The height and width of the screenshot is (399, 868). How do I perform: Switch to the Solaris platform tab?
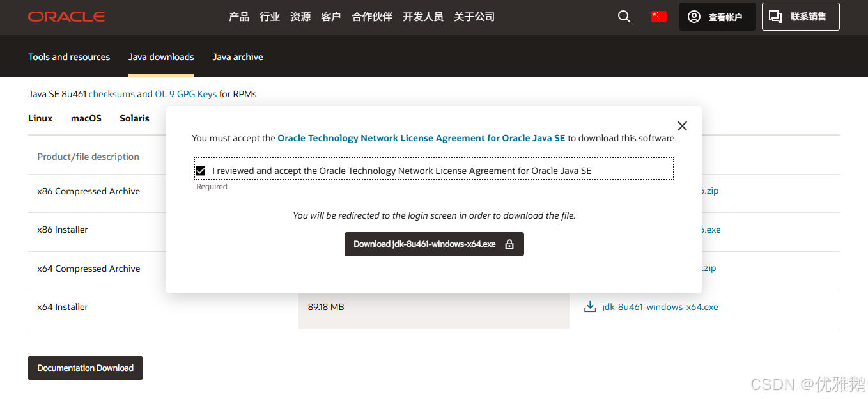tap(134, 118)
